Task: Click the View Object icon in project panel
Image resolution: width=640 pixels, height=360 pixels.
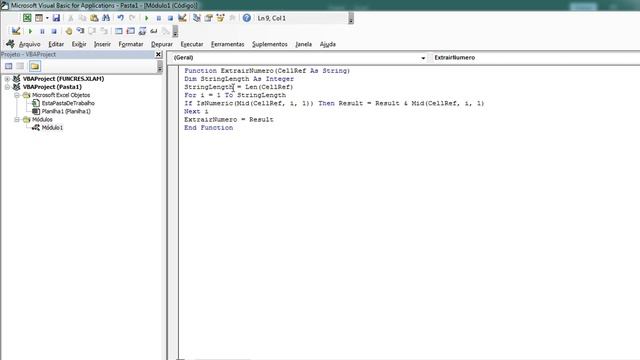Action: click(20, 66)
